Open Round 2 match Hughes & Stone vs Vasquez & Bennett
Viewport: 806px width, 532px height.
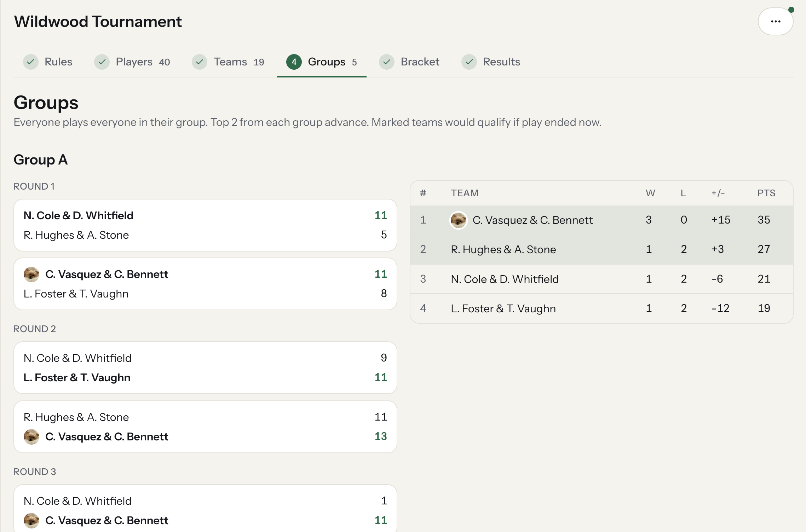pyautogui.click(x=205, y=427)
